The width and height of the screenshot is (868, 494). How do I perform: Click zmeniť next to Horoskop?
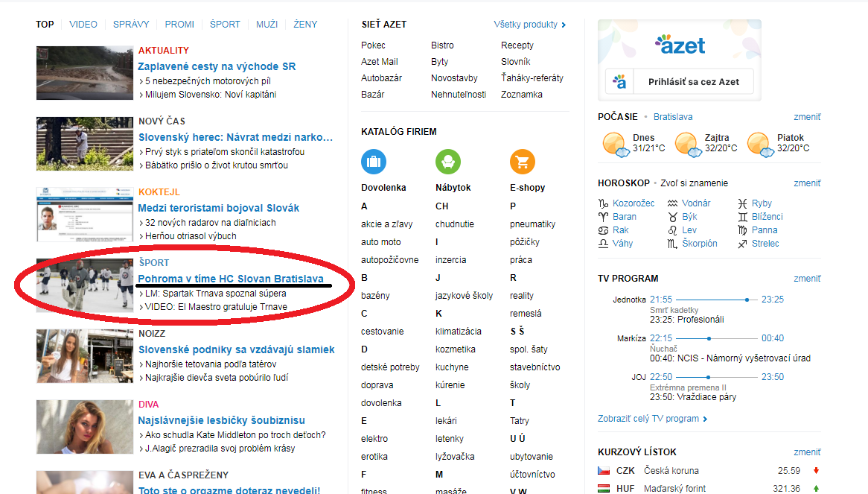coord(807,183)
